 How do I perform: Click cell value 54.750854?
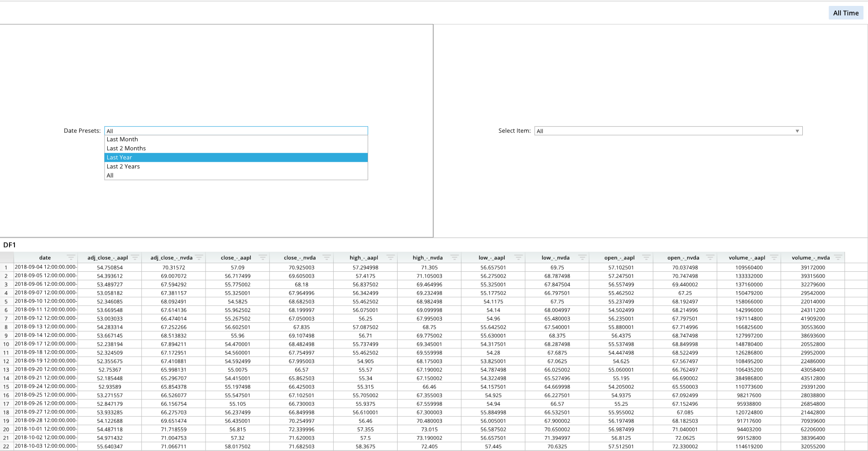110,268
